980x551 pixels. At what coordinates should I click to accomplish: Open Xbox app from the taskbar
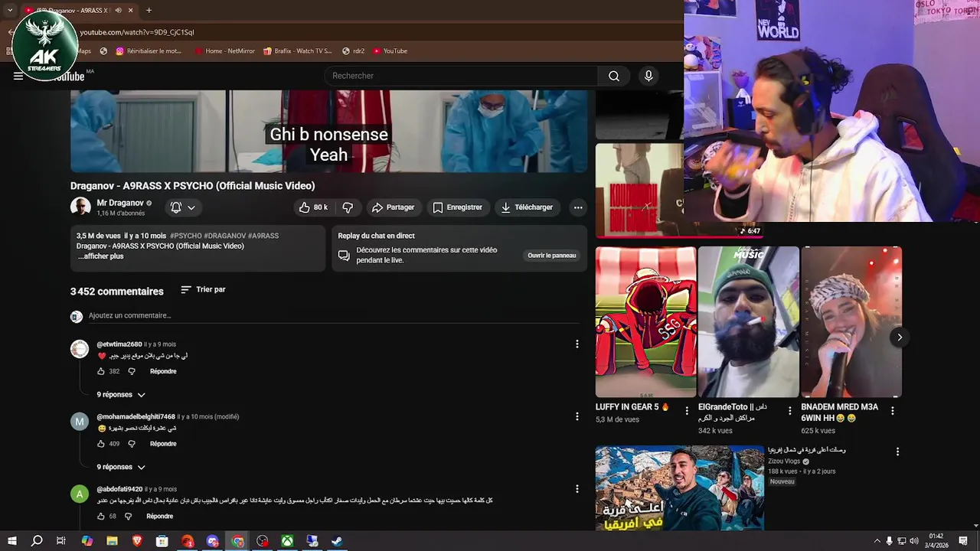[286, 541]
